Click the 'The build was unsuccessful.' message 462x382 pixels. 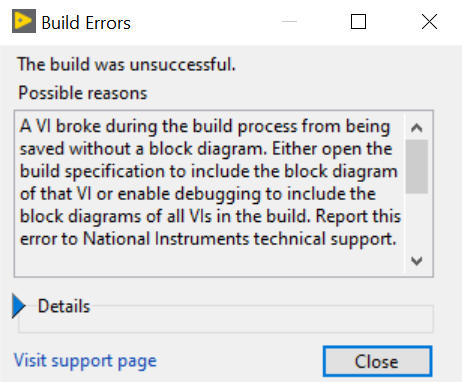pos(127,64)
